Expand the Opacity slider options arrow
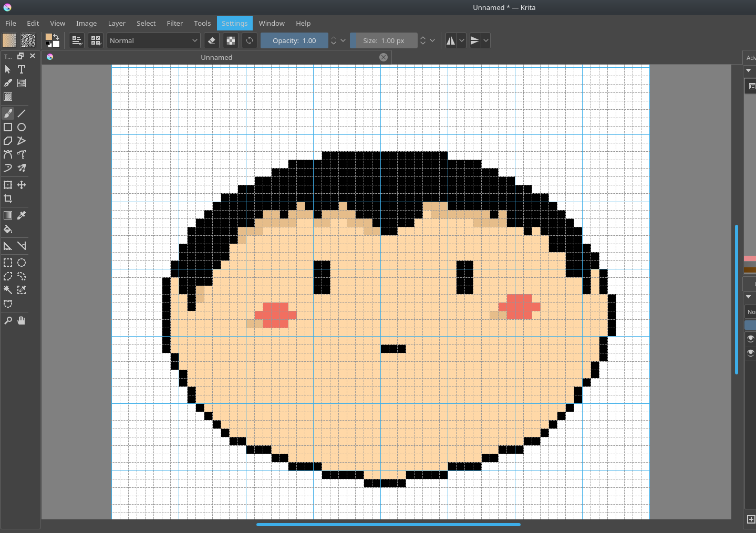Screen dimensions: 756x533 [343, 40]
